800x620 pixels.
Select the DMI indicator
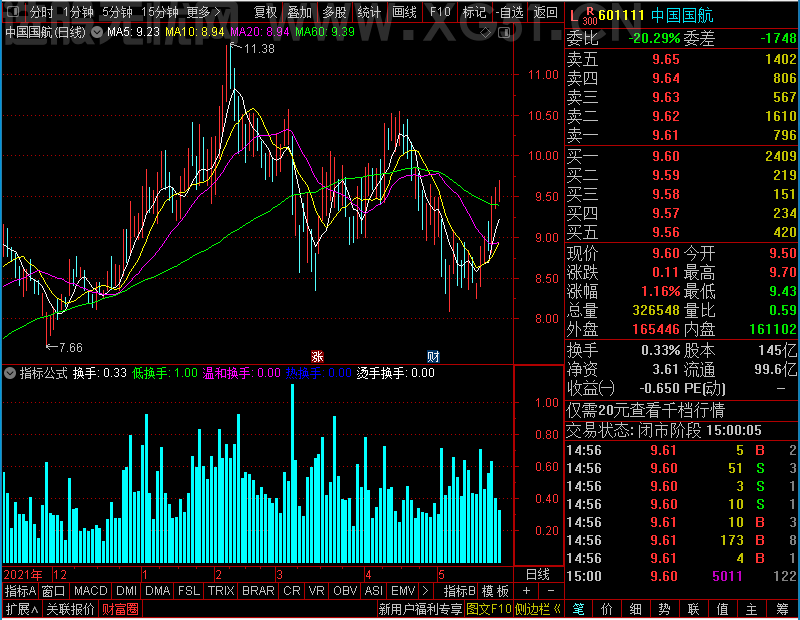tap(126, 591)
